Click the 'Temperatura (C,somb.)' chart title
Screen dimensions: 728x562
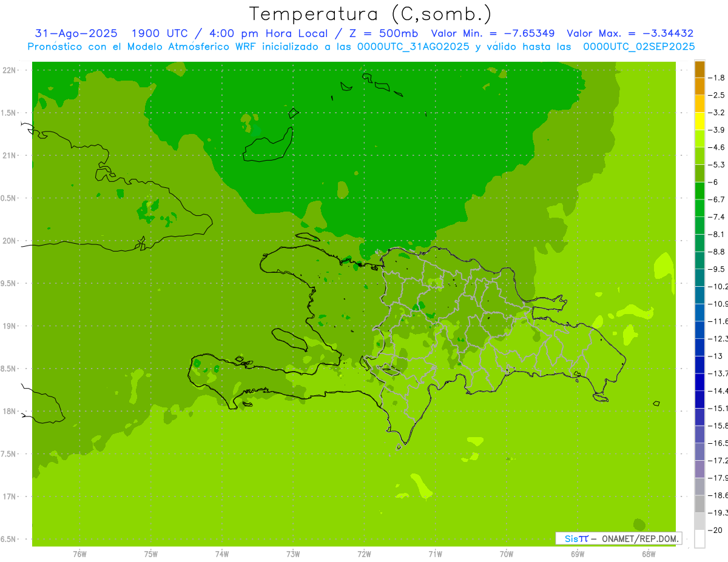pos(371,14)
